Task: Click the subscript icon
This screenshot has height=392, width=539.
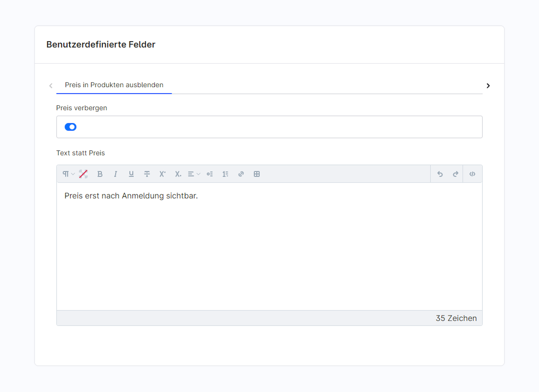Action: (178, 174)
